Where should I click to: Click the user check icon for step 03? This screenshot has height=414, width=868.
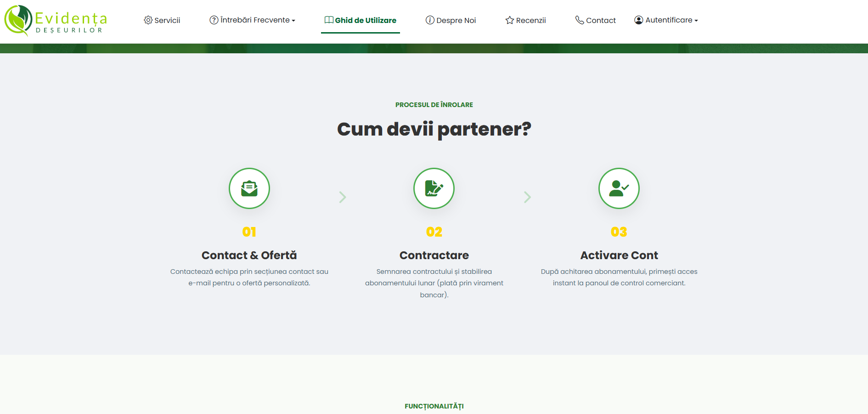(x=619, y=188)
